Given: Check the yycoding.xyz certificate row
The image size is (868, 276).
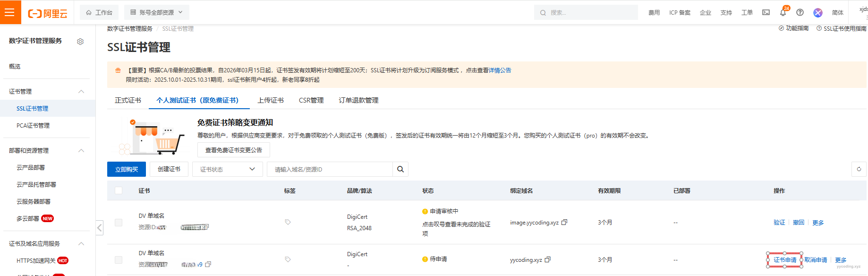Looking at the screenshot, I should pos(119,260).
